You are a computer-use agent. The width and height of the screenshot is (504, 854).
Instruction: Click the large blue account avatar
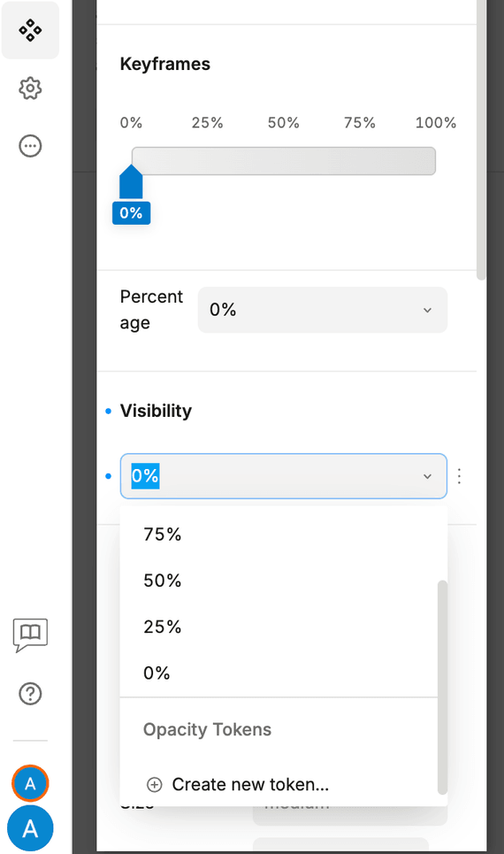pyautogui.click(x=30, y=828)
